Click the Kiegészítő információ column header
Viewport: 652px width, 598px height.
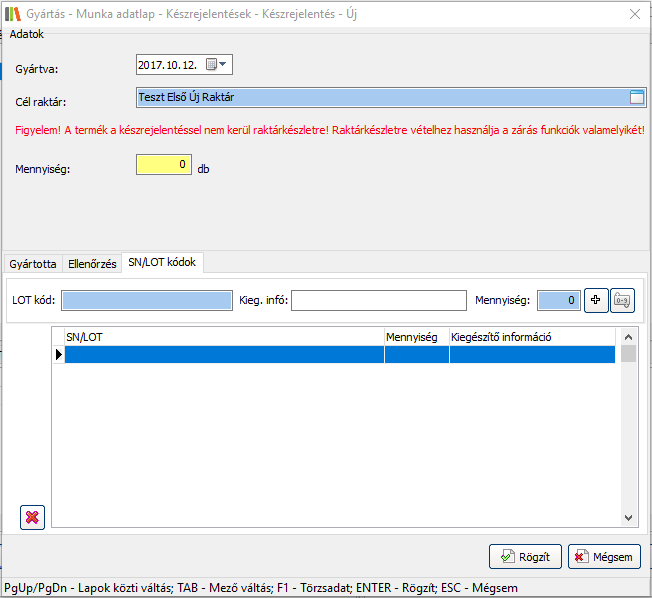[530, 338]
